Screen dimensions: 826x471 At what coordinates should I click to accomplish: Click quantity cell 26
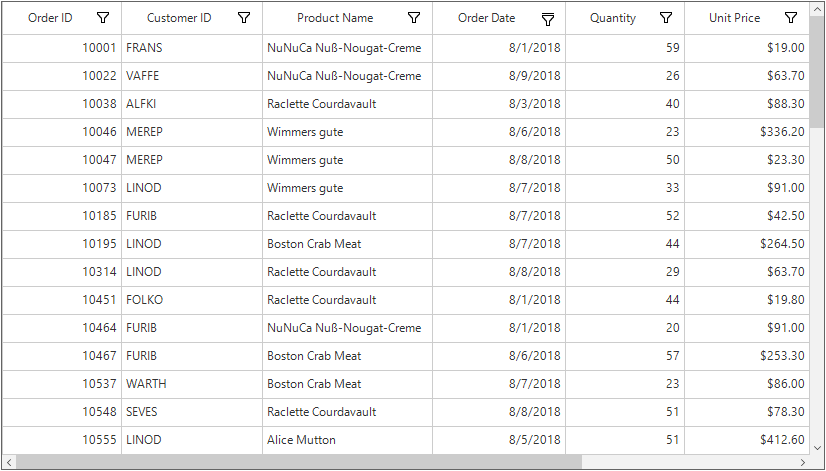tap(625, 76)
